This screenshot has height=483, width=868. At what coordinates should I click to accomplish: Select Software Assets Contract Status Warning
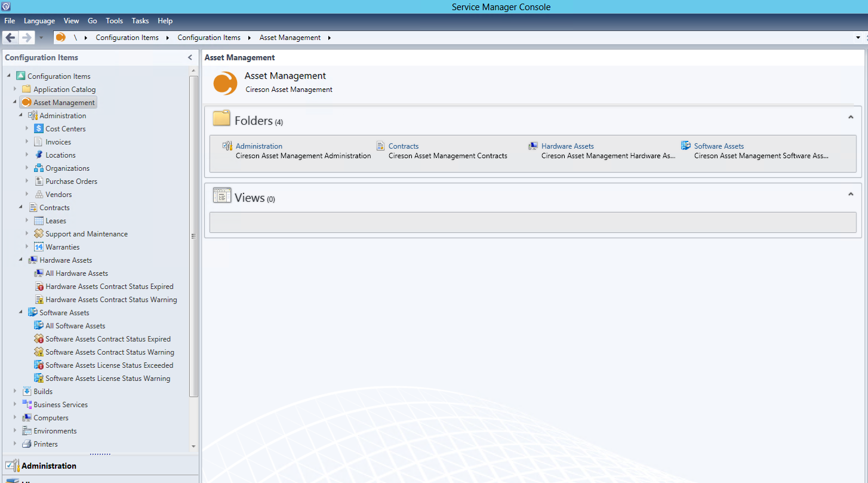click(110, 352)
